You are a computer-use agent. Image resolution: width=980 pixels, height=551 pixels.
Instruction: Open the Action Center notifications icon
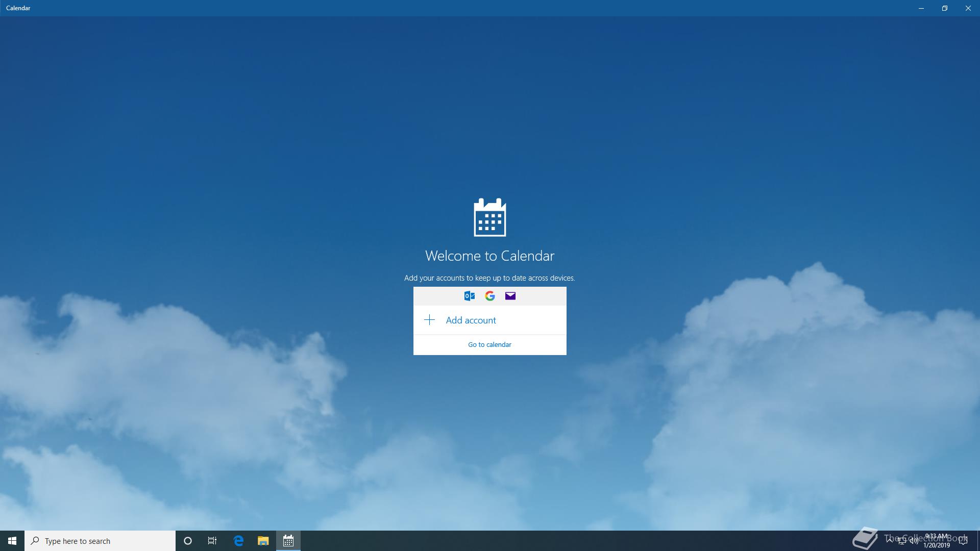tap(963, 541)
